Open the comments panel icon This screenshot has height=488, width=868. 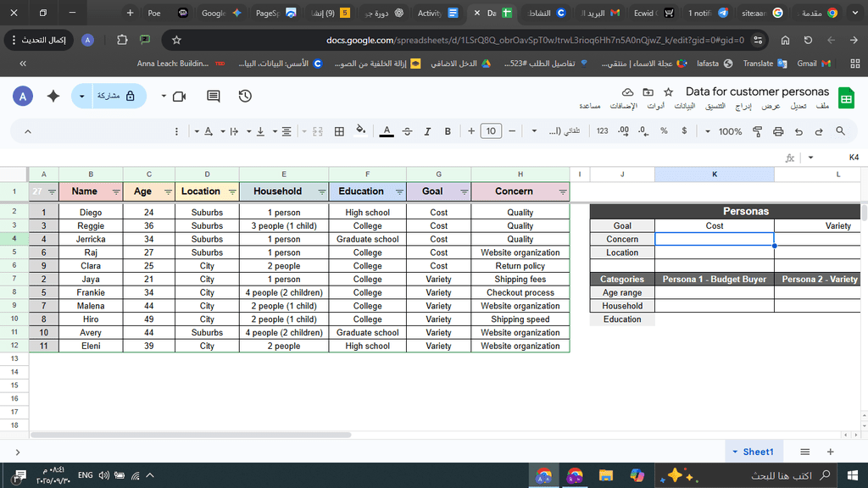click(213, 97)
